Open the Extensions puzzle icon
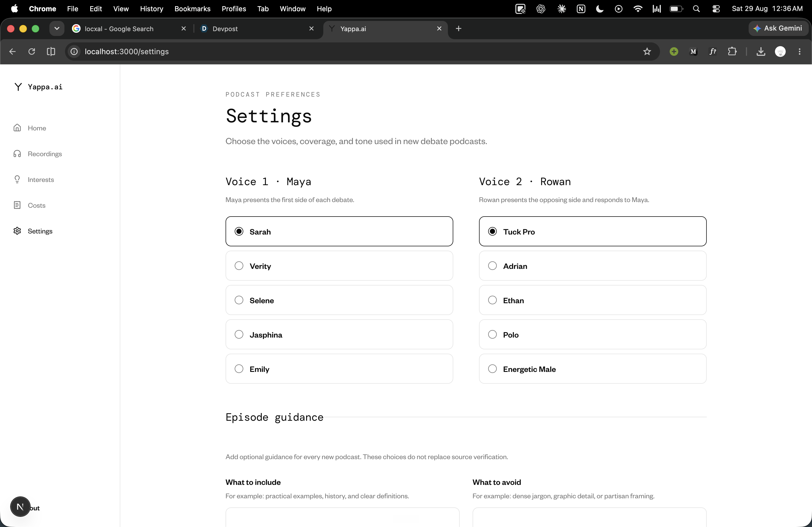The image size is (812, 527). (x=732, y=52)
